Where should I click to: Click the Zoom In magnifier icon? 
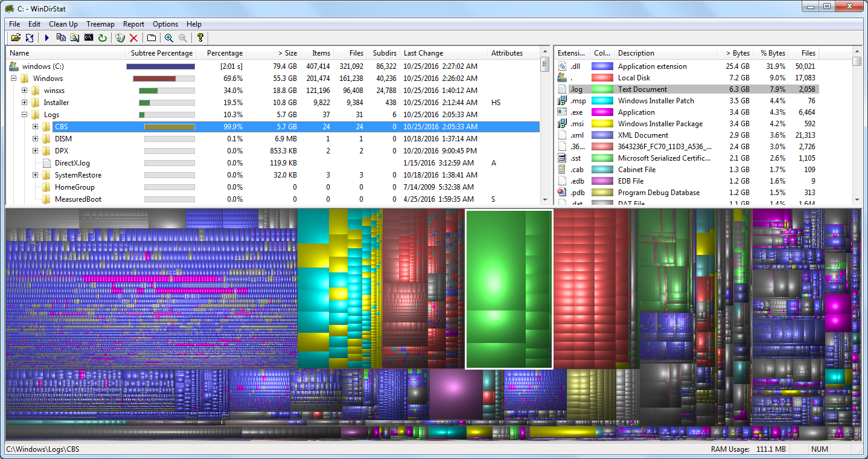[169, 37]
